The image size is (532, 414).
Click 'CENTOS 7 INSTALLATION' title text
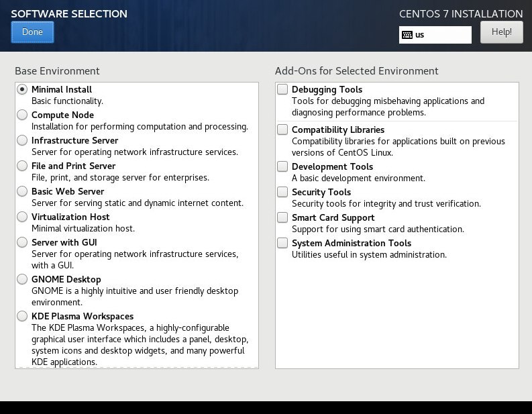pos(461,14)
